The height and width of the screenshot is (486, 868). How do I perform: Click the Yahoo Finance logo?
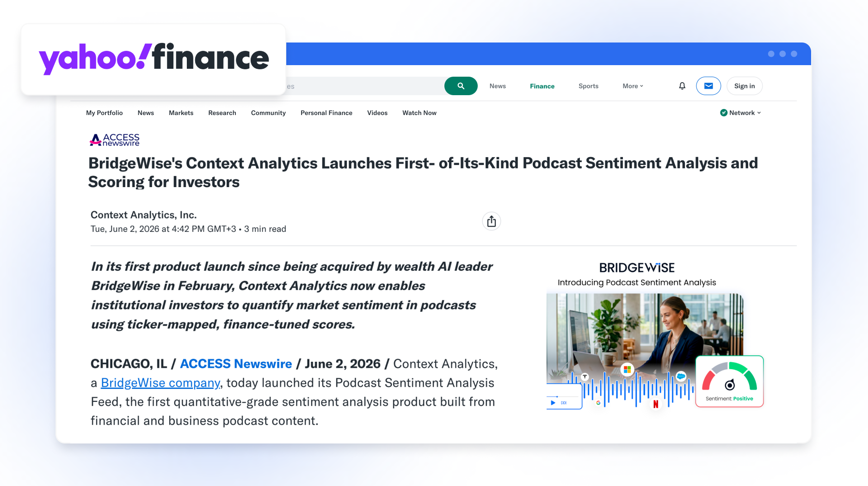154,59
